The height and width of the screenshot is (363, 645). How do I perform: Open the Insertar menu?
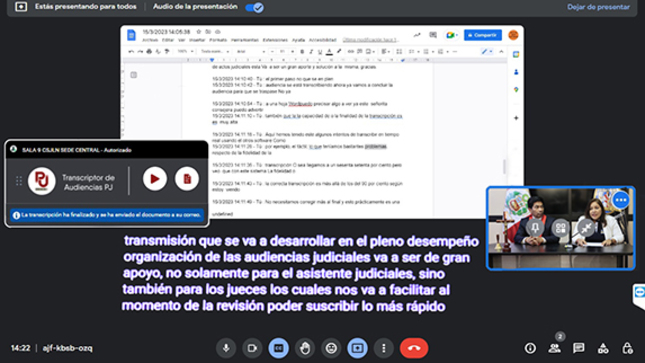(197, 40)
